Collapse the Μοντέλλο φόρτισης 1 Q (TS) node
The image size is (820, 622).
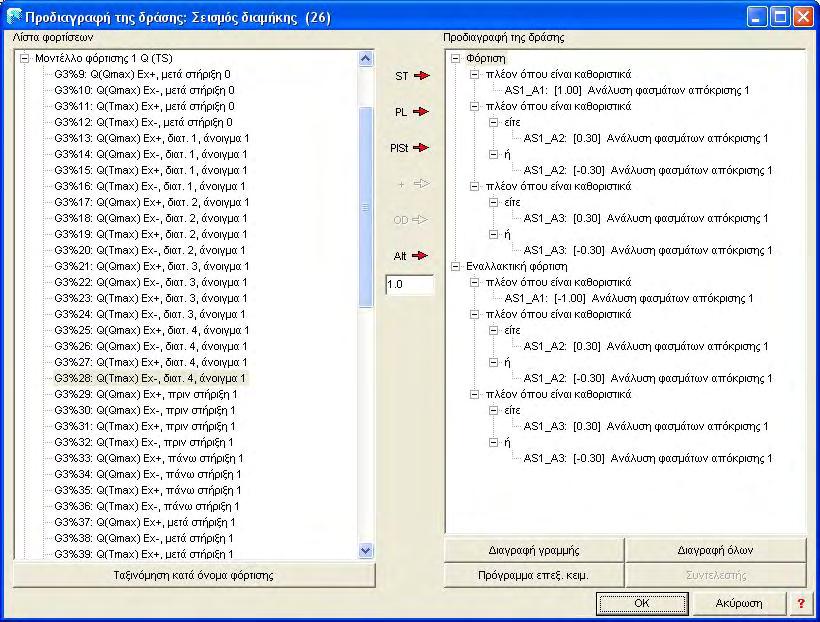(25, 58)
